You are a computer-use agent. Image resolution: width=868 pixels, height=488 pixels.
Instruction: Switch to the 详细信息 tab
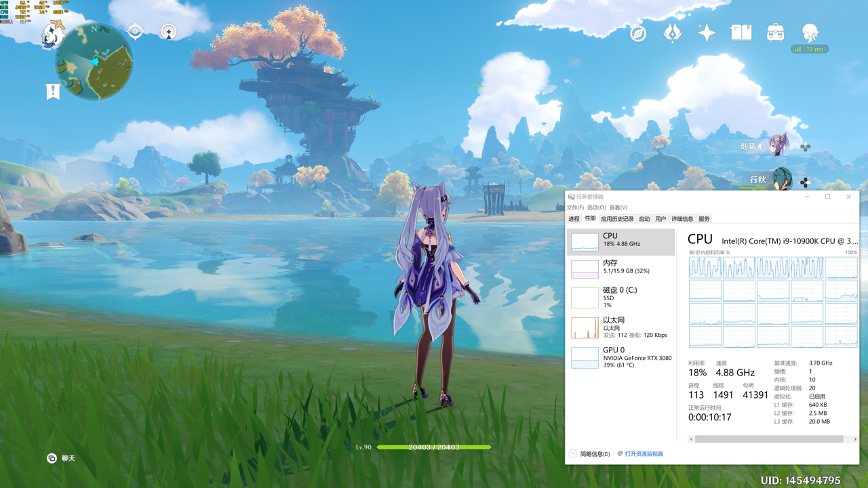682,219
